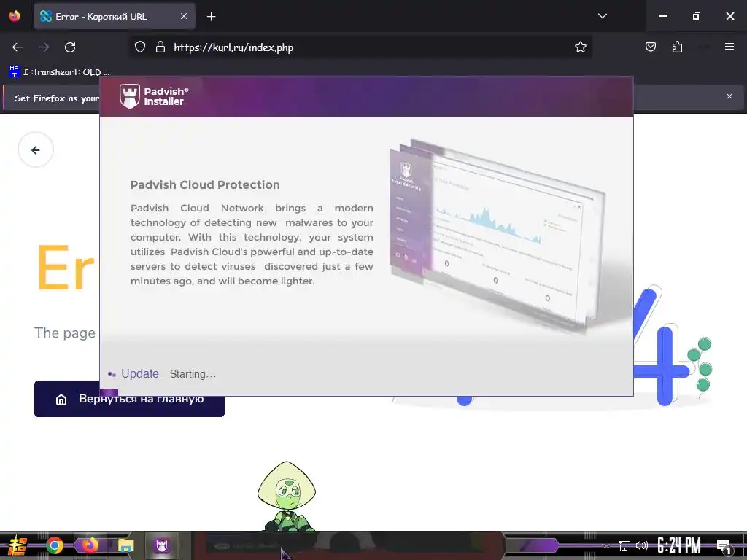Open File Explorer from the taskbar

(x=125, y=545)
